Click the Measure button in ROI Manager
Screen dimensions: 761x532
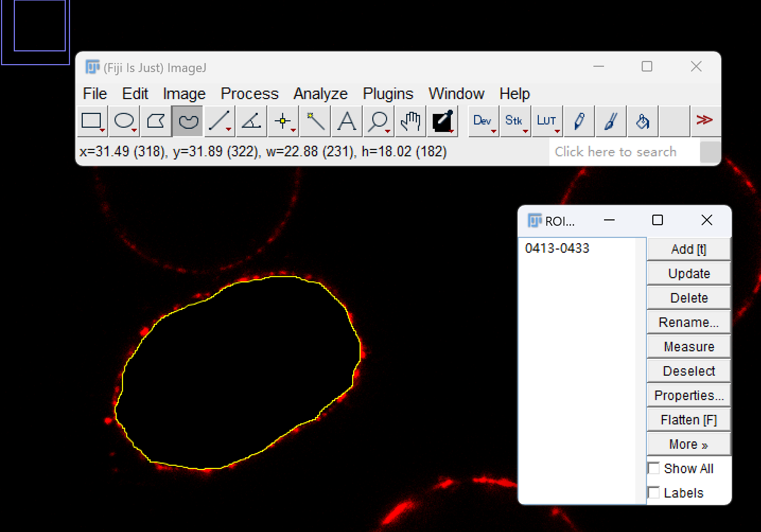tap(689, 347)
